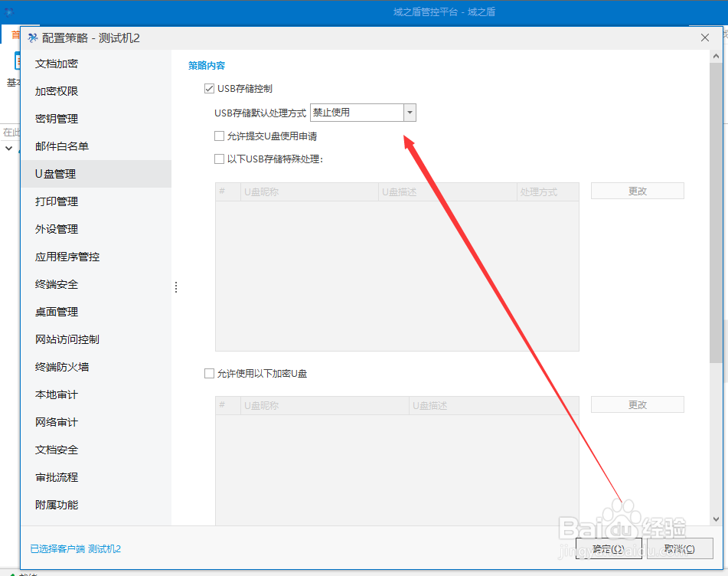The height and width of the screenshot is (576, 728).
Task: Open 附属功能 section
Action: [96, 505]
